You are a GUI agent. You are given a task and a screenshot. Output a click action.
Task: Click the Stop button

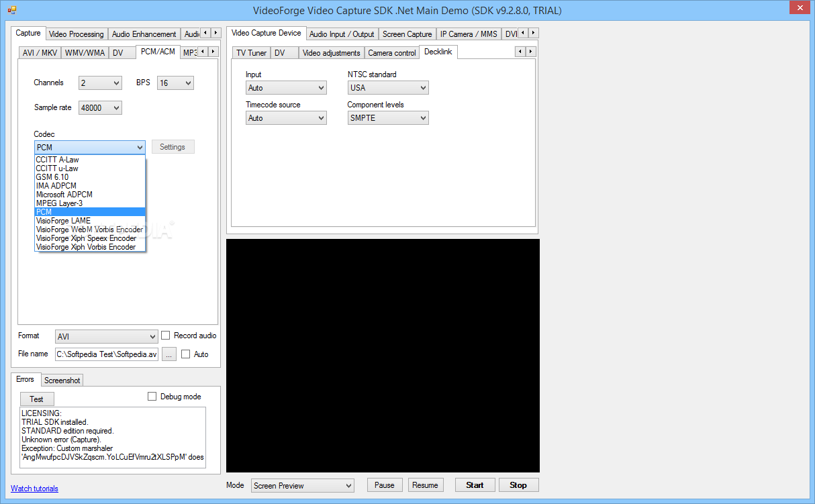coord(518,485)
